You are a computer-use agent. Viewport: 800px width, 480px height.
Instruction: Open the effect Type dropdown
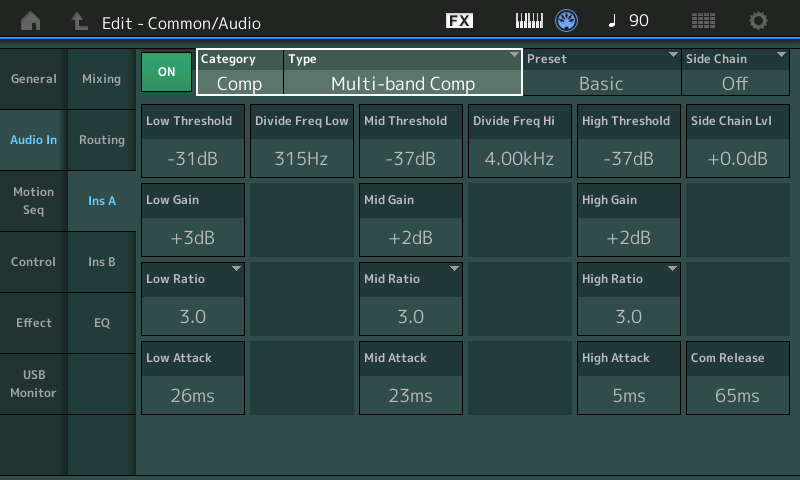click(402, 72)
